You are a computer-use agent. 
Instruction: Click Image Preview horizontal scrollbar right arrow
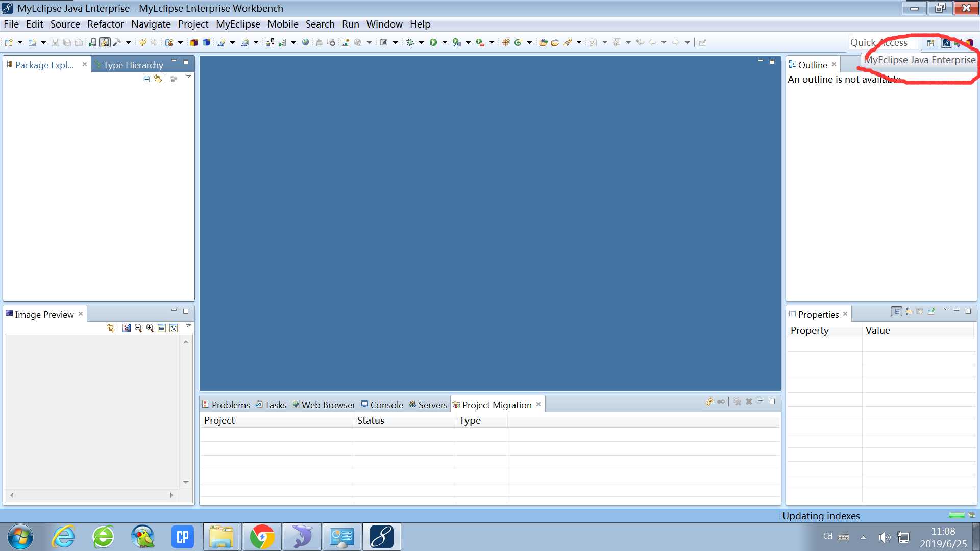click(171, 495)
